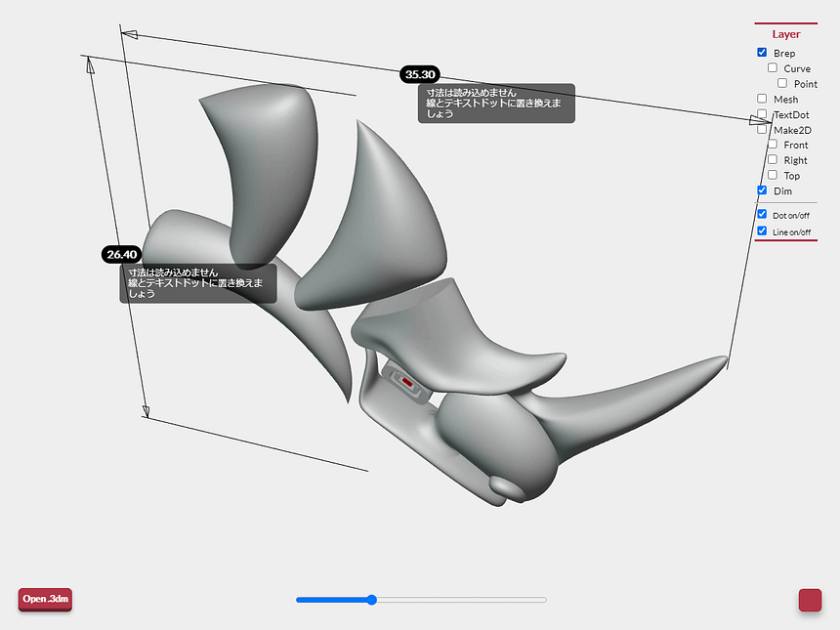Click the blue slider handle
Screen dimensions: 840x630
click(372, 600)
